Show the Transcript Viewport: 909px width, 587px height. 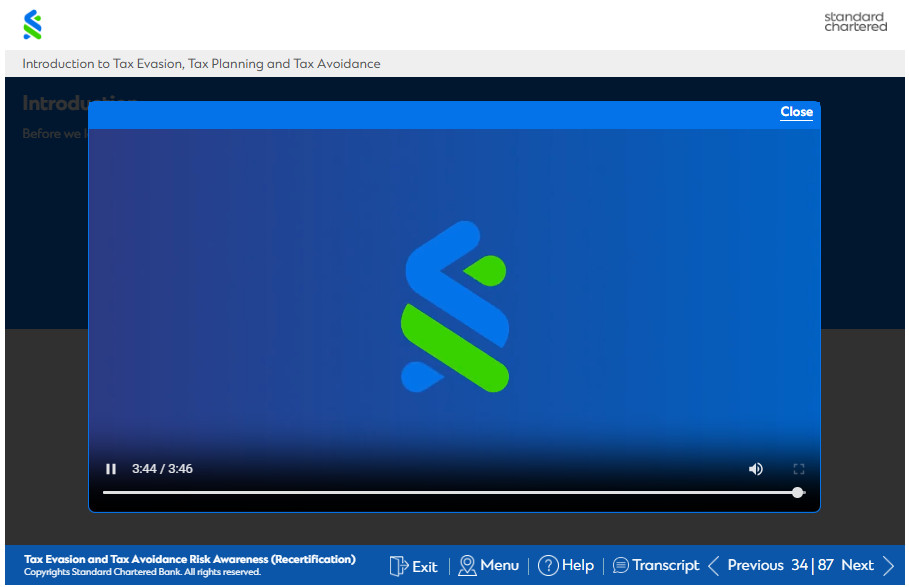[666, 566]
